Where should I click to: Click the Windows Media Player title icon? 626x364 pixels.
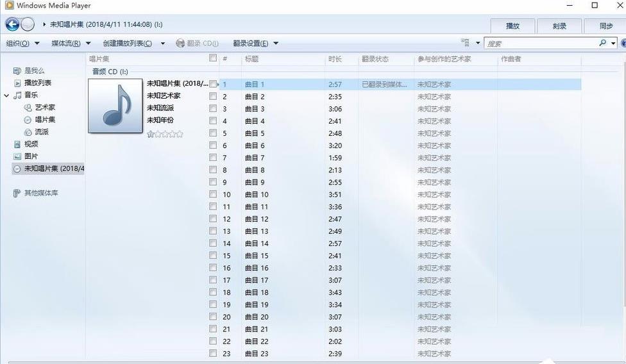click(x=9, y=5)
